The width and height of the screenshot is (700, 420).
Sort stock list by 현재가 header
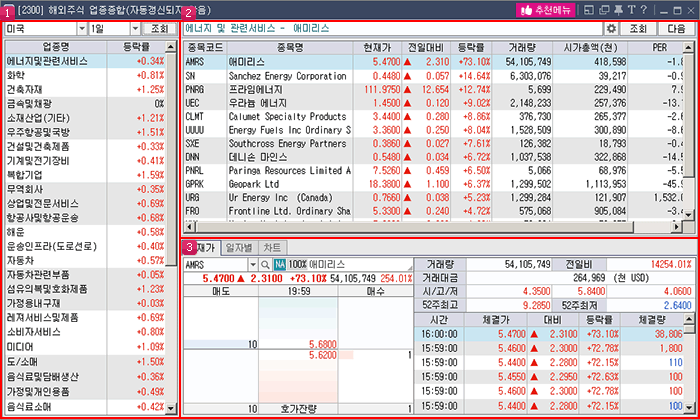point(377,47)
